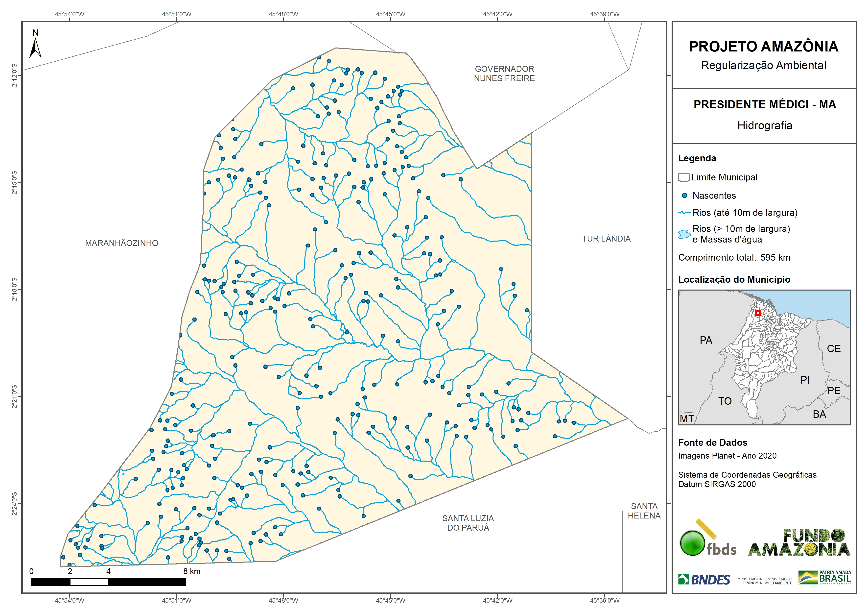Click the narrow rivers line legend symbol

coord(684,213)
